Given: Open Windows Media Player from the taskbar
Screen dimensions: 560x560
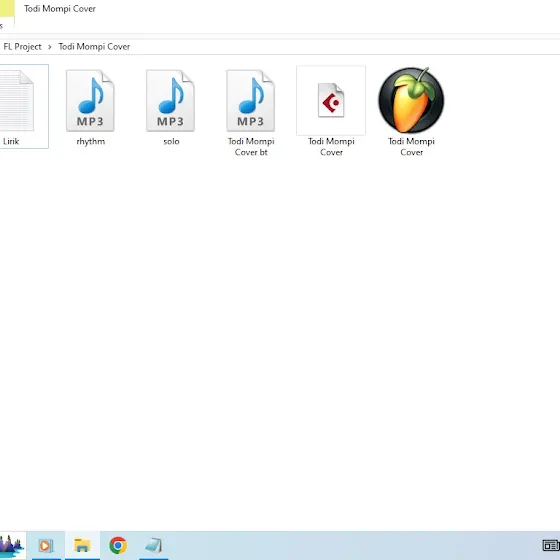Looking at the screenshot, I should click(46, 546).
